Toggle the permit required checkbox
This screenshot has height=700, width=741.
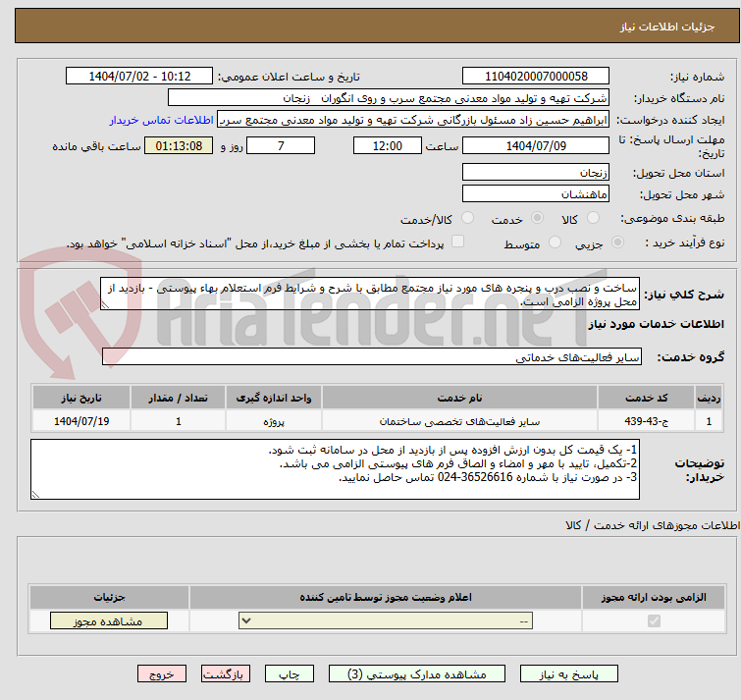(654, 620)
